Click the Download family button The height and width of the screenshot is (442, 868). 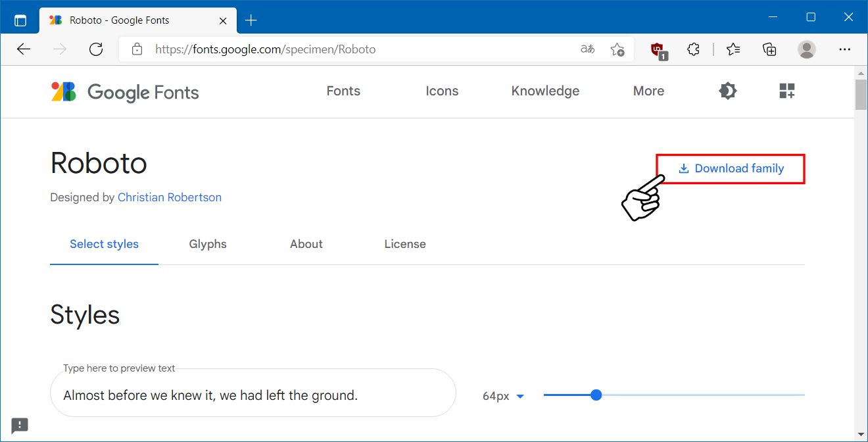pyautogui.click(x=731, y=169)
